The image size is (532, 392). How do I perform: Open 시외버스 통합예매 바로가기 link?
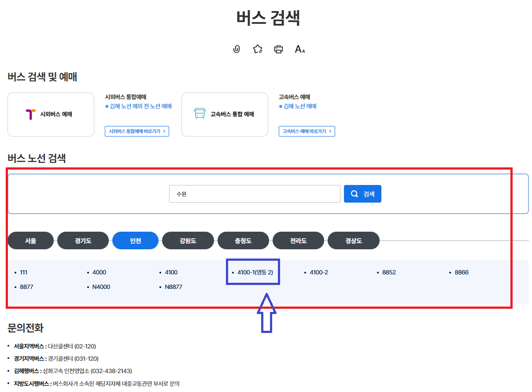(x=137, y=131)
